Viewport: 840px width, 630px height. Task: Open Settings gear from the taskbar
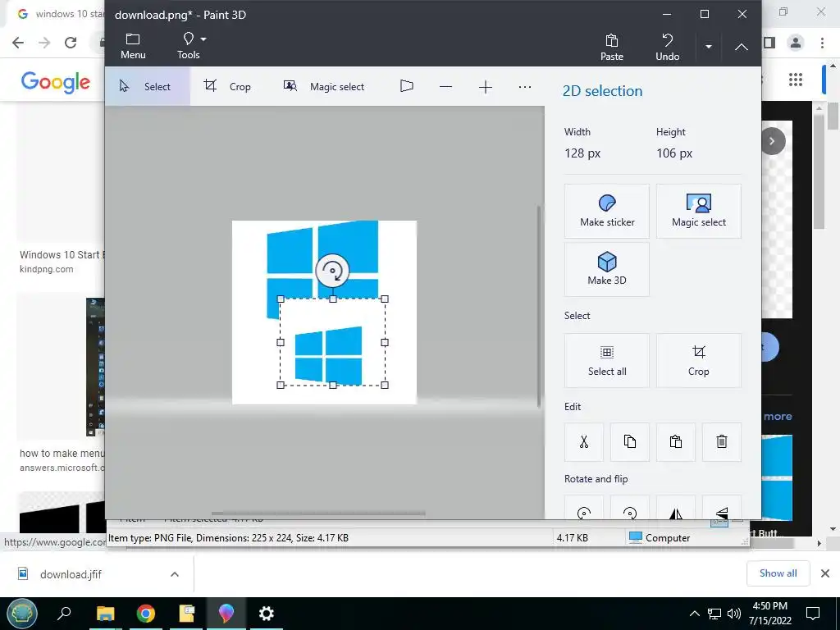click(267, 614)
